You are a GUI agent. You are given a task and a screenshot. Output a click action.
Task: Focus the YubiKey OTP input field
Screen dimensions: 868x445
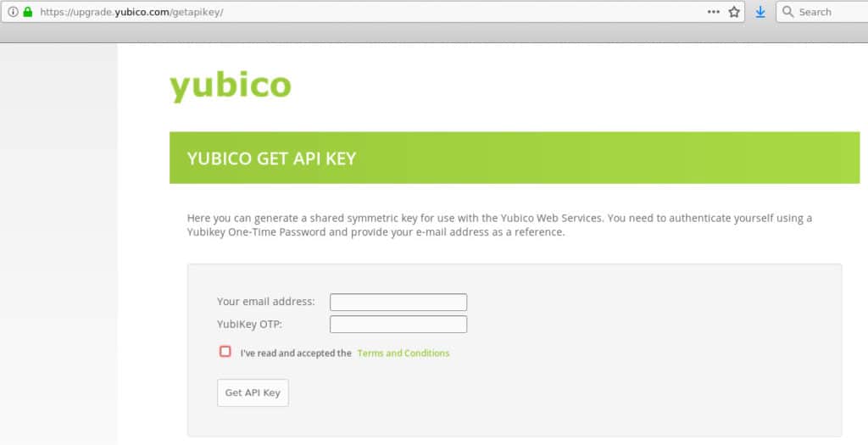398,325
